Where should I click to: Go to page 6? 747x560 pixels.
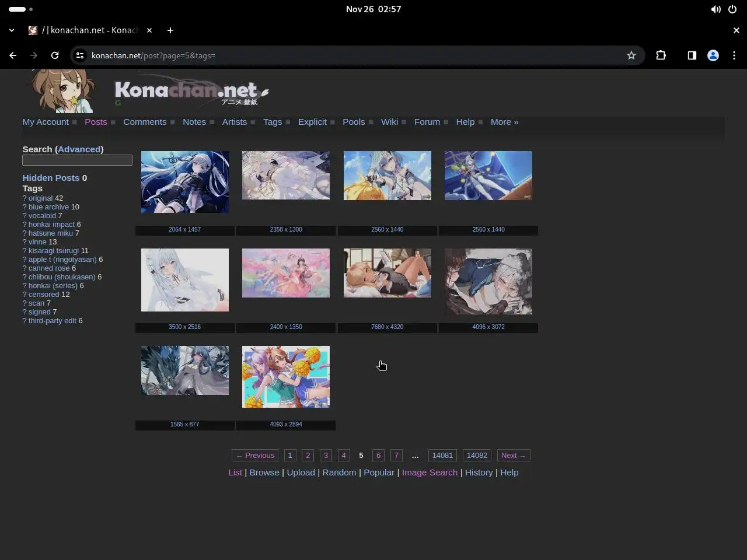378,456
